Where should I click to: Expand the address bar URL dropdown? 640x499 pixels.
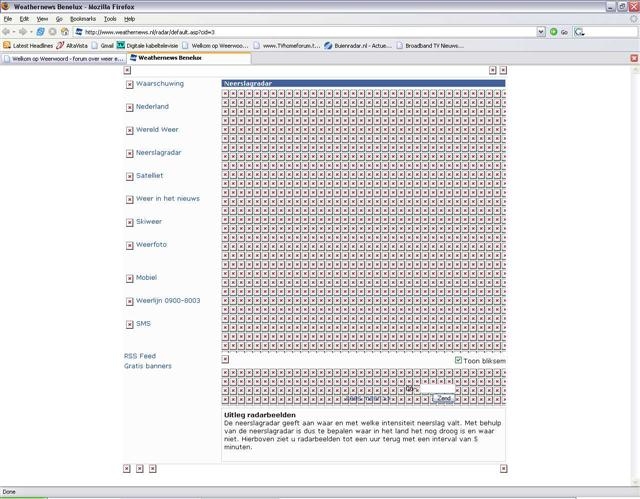pyautogui.click(x=541, y=32)
